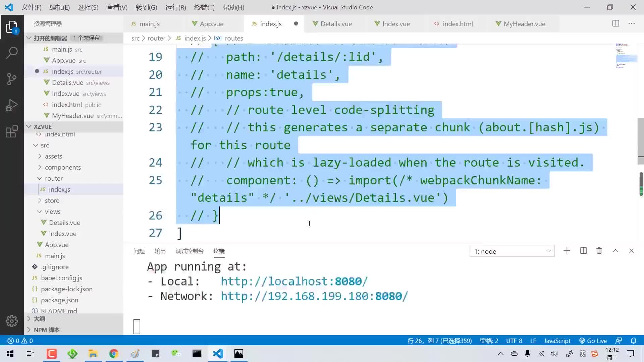The image size is (644, 362).
Task: Switch to the Output (输出) panel tab
Action: pyautogui.click(x=160, y=251)
